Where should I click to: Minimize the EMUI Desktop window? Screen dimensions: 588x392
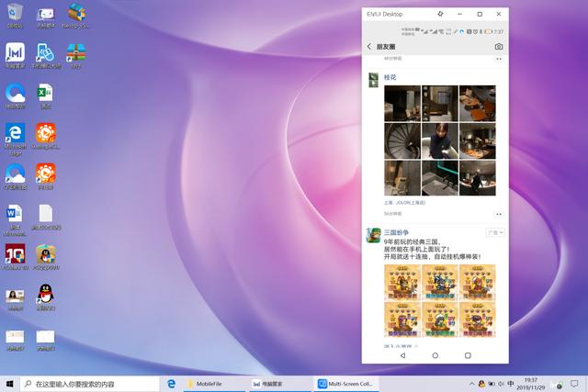pos(459,14)
